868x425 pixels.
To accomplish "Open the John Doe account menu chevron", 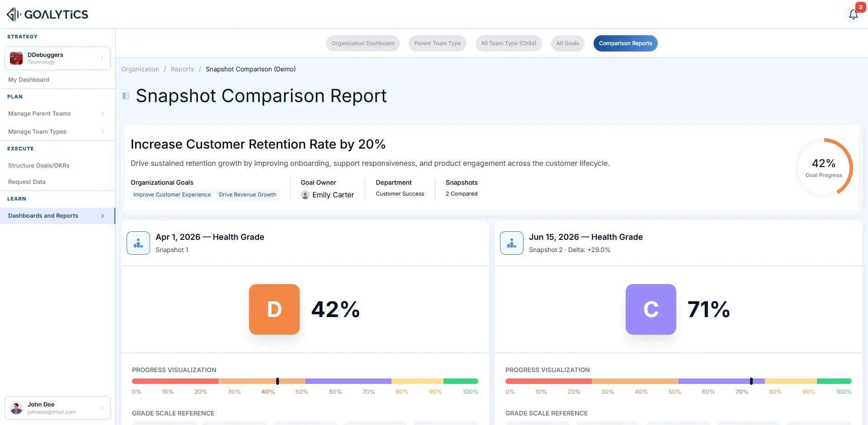I will 102,408.
